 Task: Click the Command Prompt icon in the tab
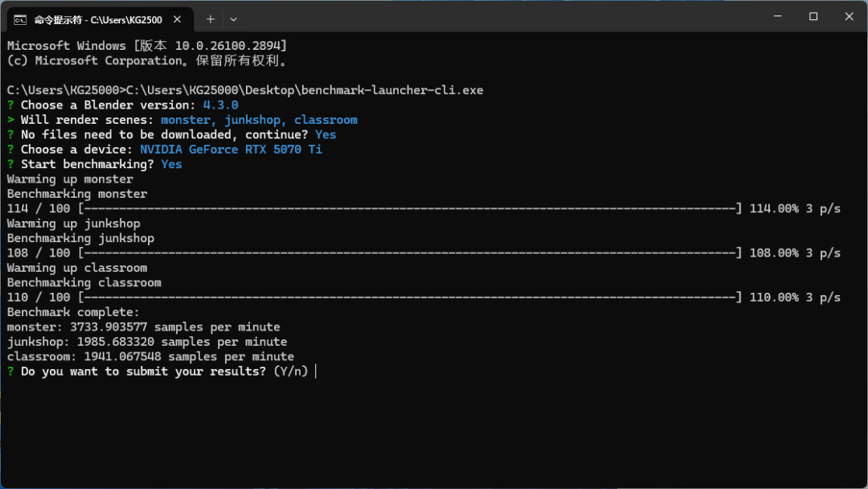[19, 18]
